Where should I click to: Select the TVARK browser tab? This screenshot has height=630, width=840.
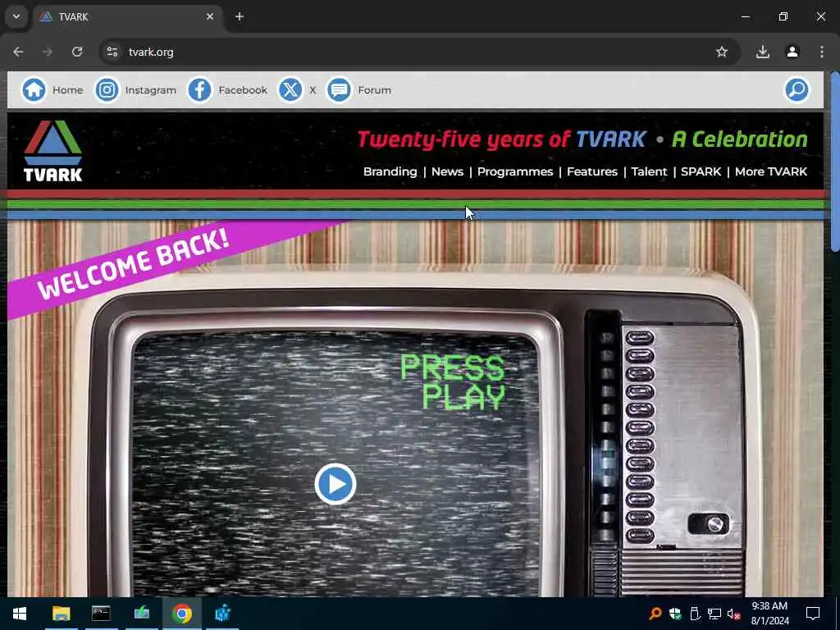click(x=128, y=16)
